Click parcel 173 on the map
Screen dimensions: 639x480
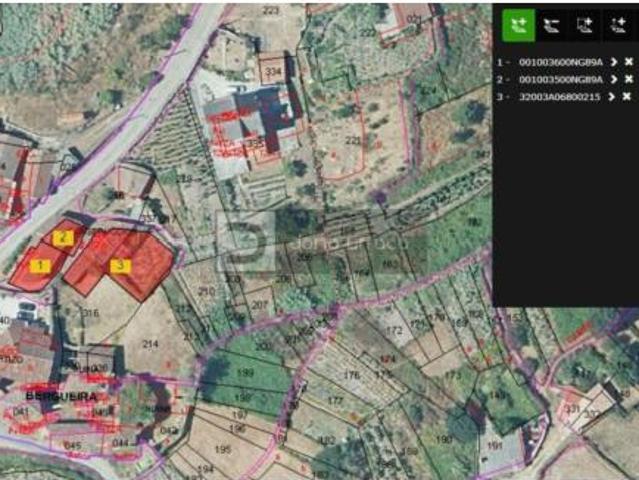click(x=453, y=374)
